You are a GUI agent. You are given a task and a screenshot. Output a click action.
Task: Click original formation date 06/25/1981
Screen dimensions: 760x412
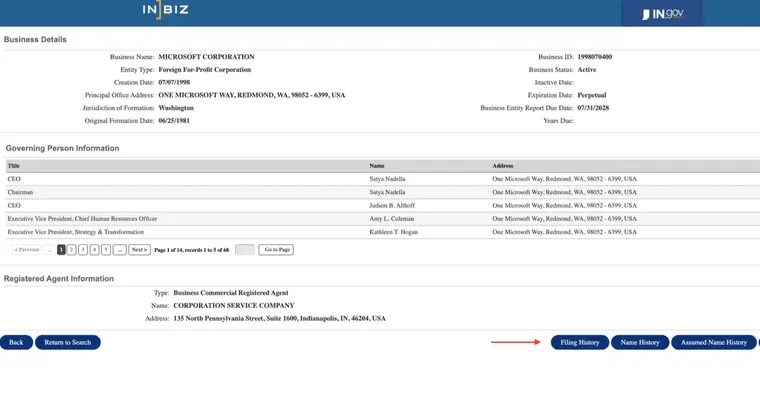coord(174,121)
